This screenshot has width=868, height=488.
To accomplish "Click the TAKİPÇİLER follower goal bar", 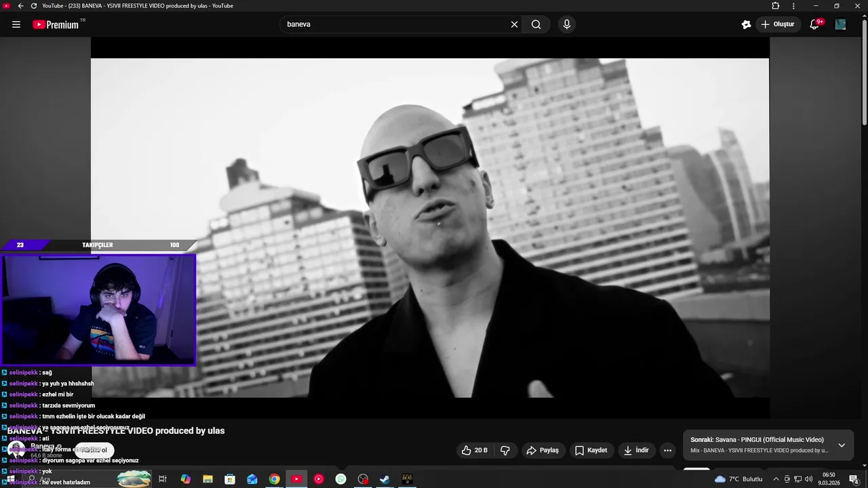I will 98,245.
